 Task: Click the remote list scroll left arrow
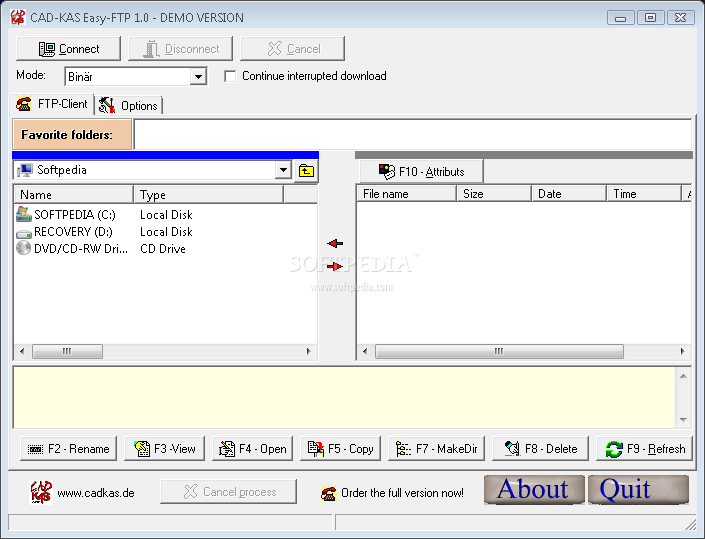coord(365,351)
